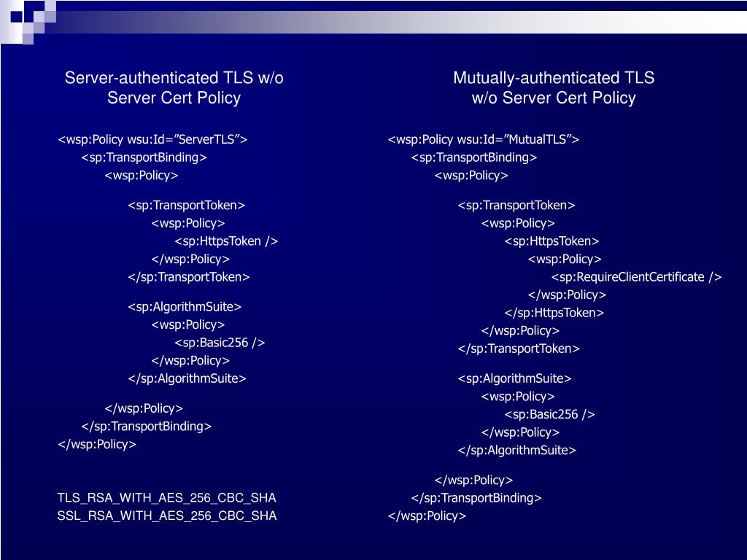Click <sp:TransportToken> opening tag in MutualTLS policy
Screen dimensions: 747x560
pos(516,205)
